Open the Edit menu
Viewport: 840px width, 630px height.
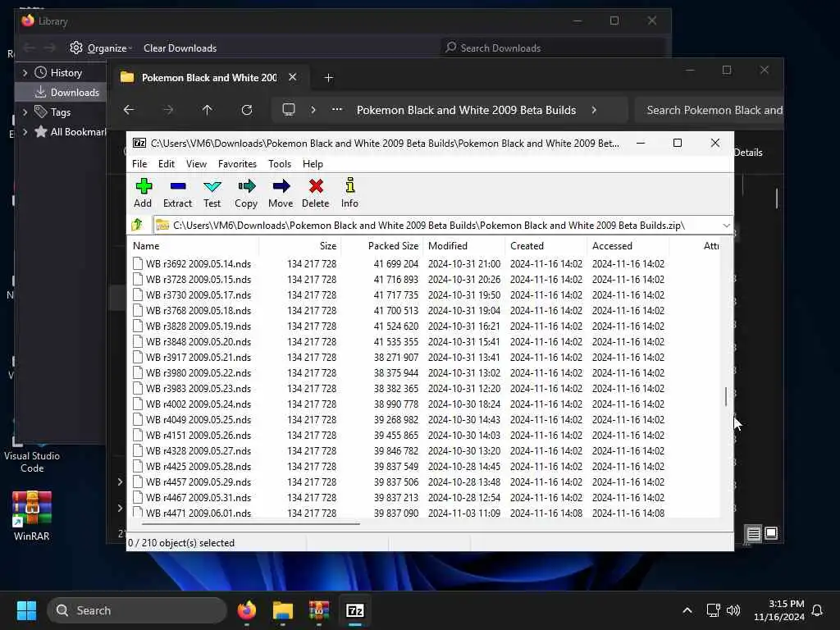166,164
